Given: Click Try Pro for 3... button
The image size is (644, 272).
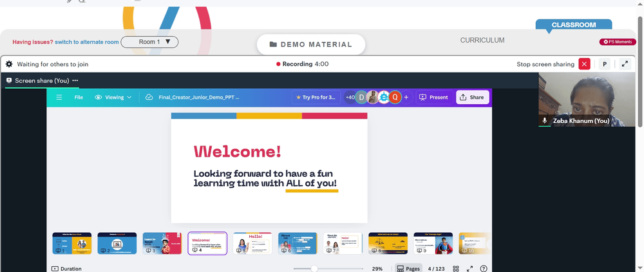Looking at the screenshot, I should point(316,97).
